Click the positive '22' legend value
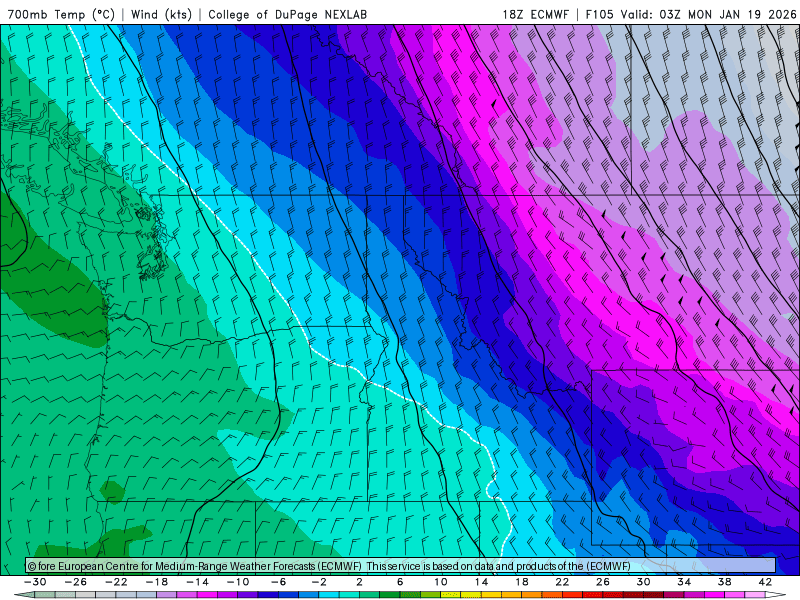Screen dimensions: 800x600 (562, 582)
